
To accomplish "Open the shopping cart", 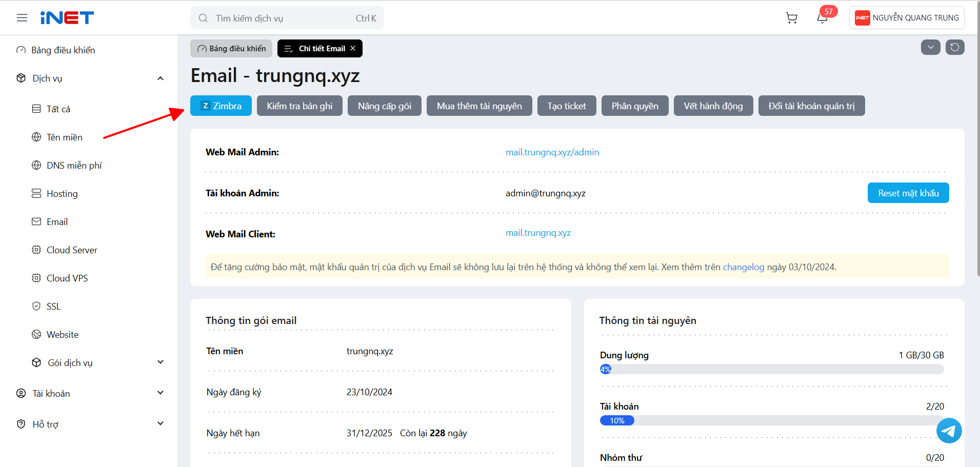I will [792, 18].
